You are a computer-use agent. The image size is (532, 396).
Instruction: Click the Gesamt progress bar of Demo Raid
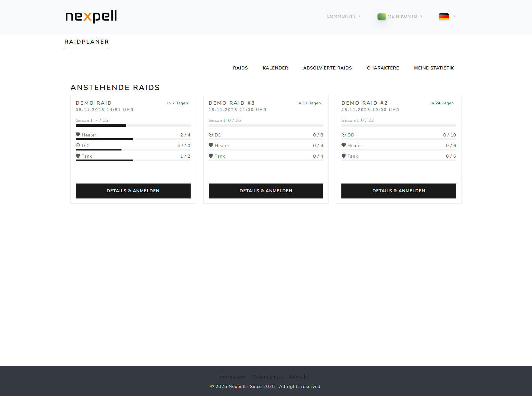133,125
